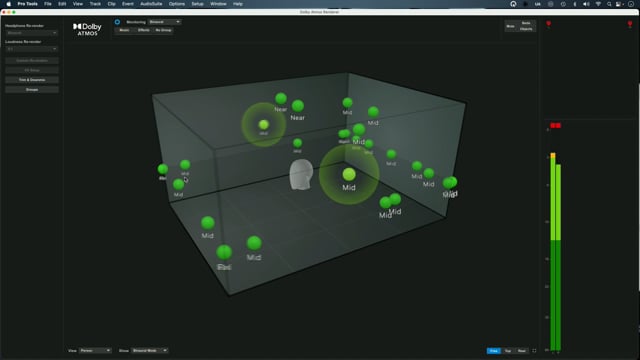
Task: Click the right red clip indicator pin
Action: pyautogui.click(x=630, y=24)
